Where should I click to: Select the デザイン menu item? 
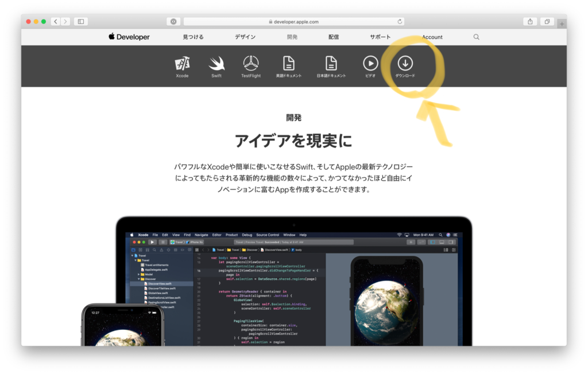[245, 37]
